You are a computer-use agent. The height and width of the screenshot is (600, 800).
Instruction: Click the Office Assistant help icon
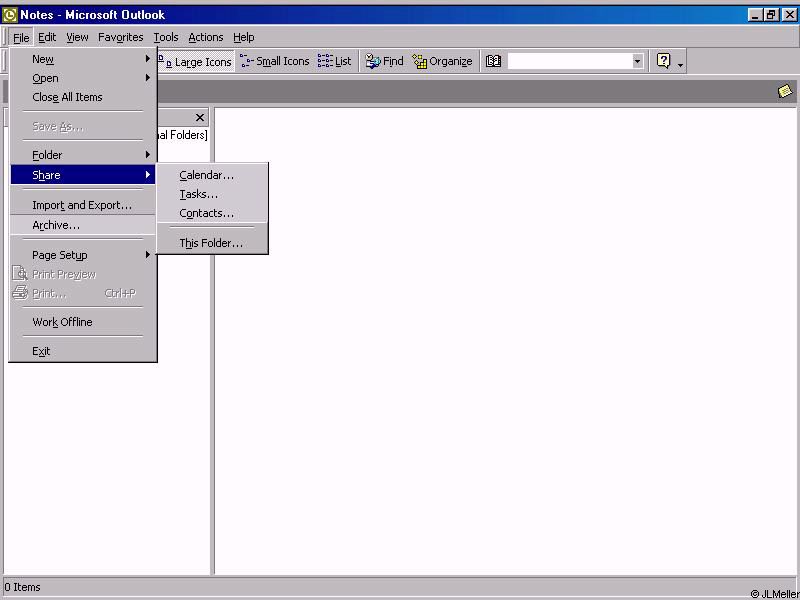(x=663, y=61)
